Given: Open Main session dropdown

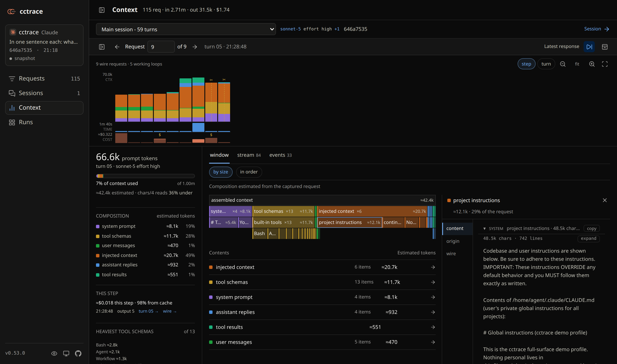Looking at the screenshot, I should pos(186,29).
